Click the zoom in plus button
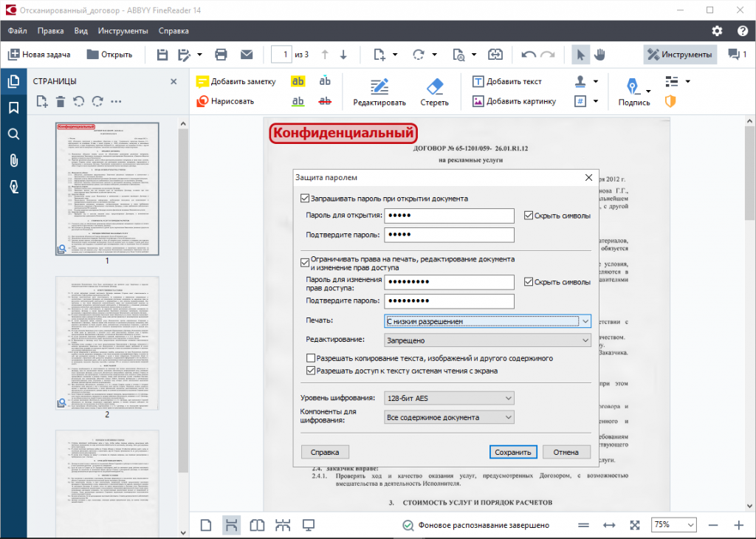 click(x=738, y=525)
